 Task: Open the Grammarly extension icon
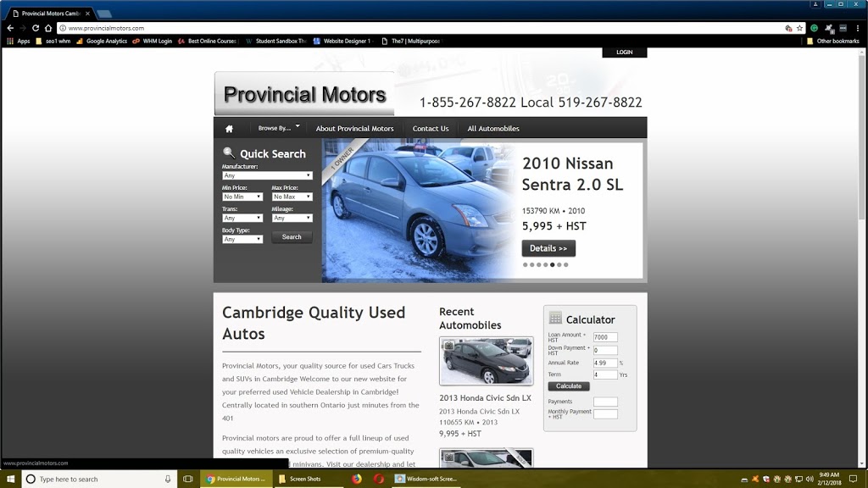coord(815,28)
